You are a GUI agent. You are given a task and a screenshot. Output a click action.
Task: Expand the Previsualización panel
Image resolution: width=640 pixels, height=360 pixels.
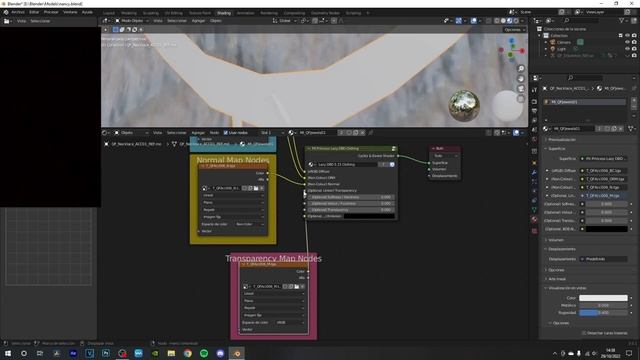(562, 140)
